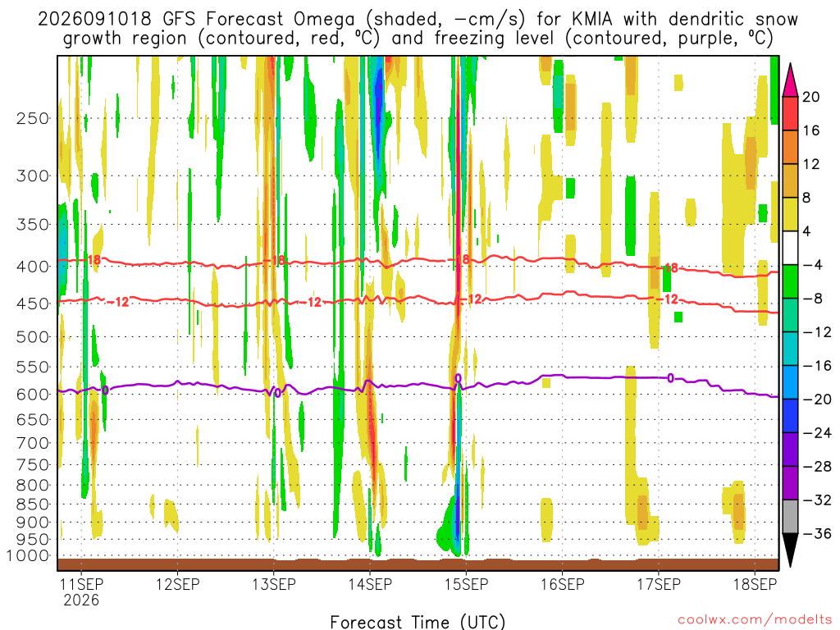Click the Forecast Time (UTC) axis title
Viewport: 840px width, 630px height.
418,622
